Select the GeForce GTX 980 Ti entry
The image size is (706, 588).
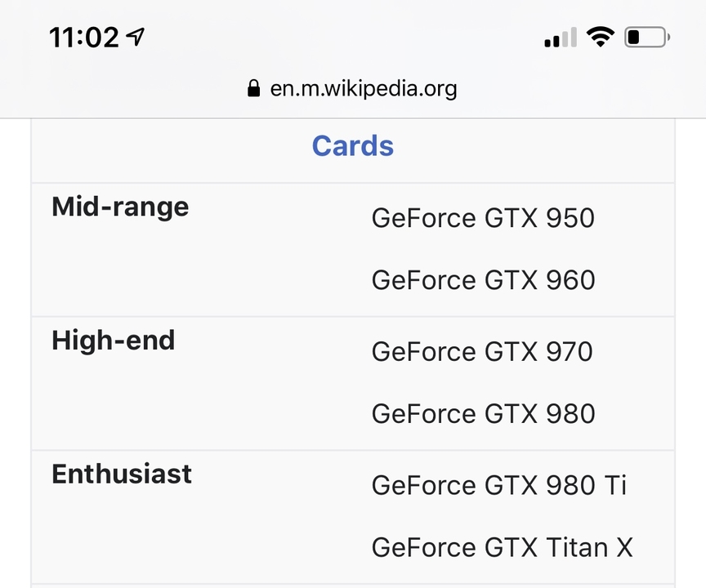pos(499,485)
